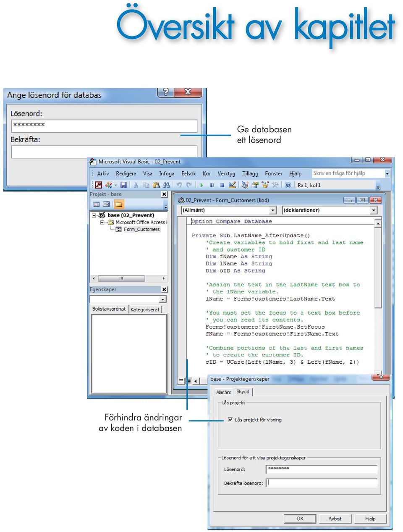
Task: Open the (Allmänt) object dropdown
Action: click(273, 210)
